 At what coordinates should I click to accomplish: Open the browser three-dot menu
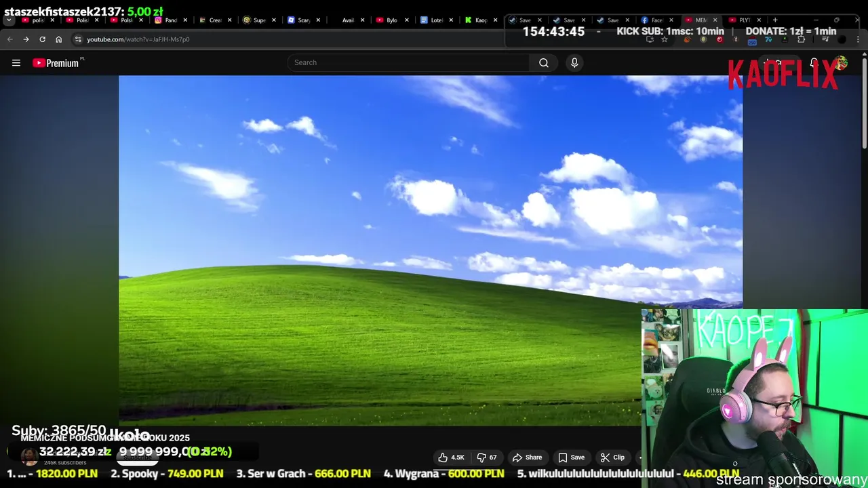[859, 39]
